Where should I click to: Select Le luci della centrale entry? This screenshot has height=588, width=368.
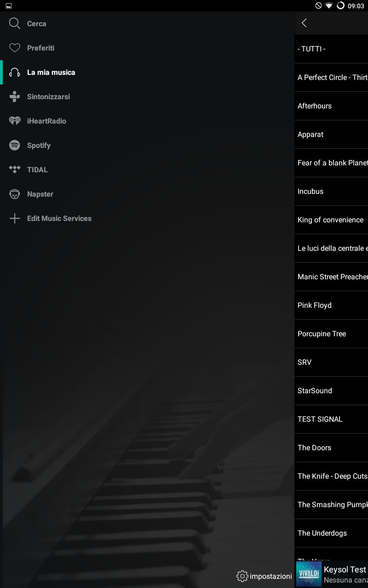point(331,248)
